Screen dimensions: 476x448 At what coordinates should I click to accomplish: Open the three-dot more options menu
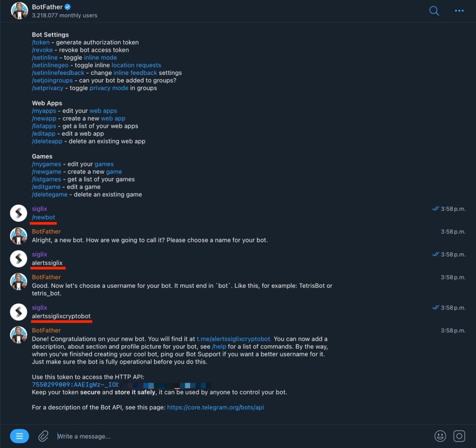tap(459, 11)
